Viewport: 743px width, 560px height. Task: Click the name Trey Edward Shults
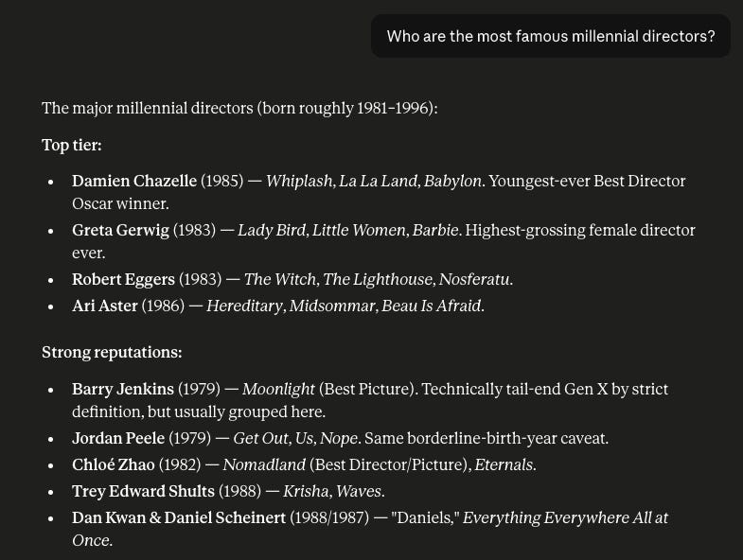[143, 491]
